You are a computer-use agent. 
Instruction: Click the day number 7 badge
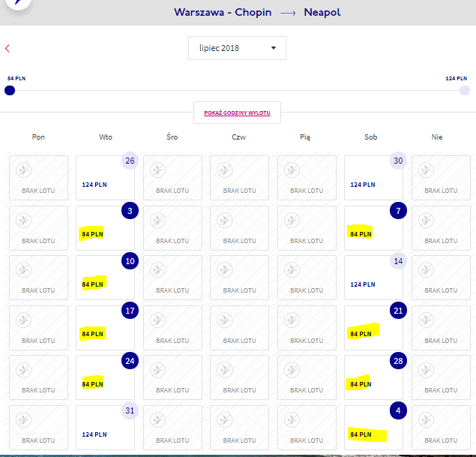point(398,211)
